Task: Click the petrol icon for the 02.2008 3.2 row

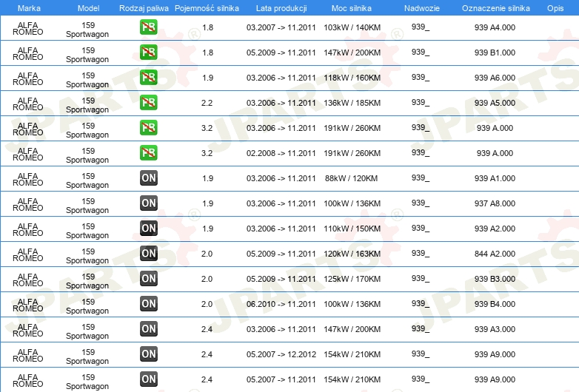Action: pos(148,153)
